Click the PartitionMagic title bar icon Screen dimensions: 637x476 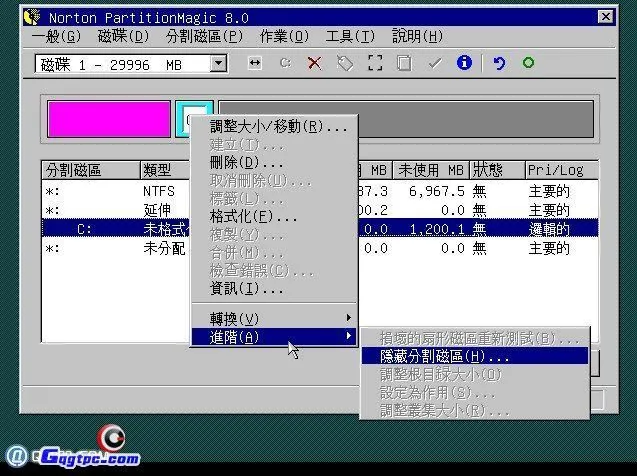pyautogui.click(x=32, y=17)
